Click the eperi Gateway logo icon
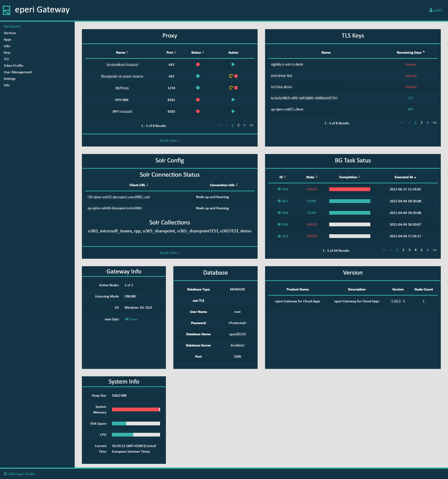Viewport: 448px width, 479px height. click(7, 10)
